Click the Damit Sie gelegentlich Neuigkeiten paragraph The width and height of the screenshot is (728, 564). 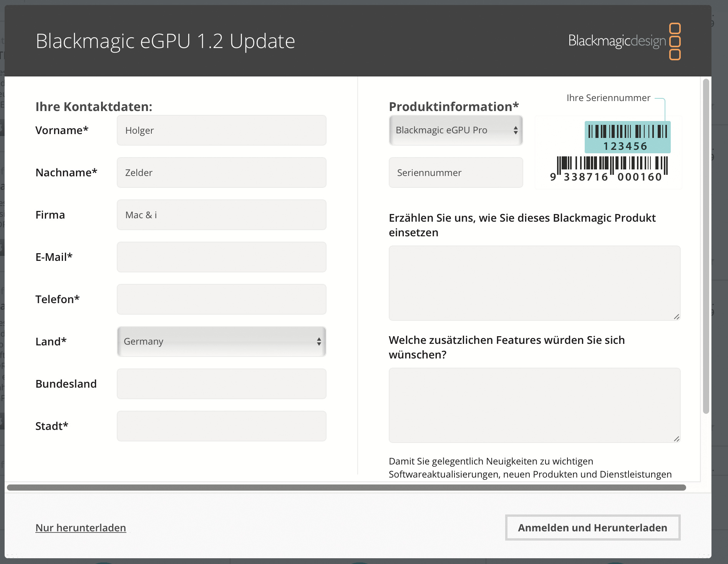coord(530,468)
